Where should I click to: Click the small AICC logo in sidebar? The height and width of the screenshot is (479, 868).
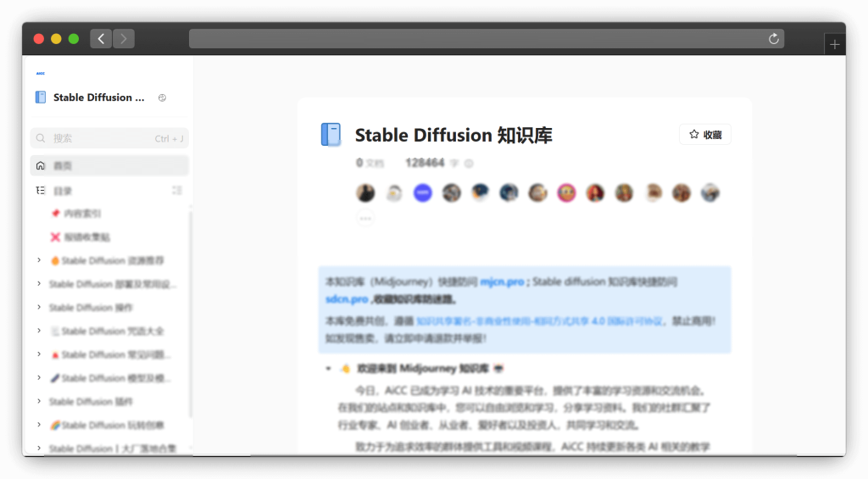click(x=41, y=73)
